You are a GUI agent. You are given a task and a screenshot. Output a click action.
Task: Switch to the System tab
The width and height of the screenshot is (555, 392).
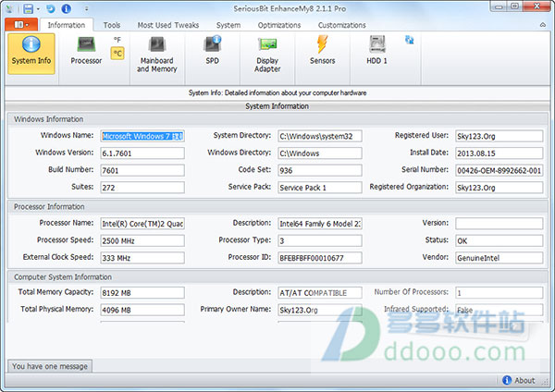(228, 25)
